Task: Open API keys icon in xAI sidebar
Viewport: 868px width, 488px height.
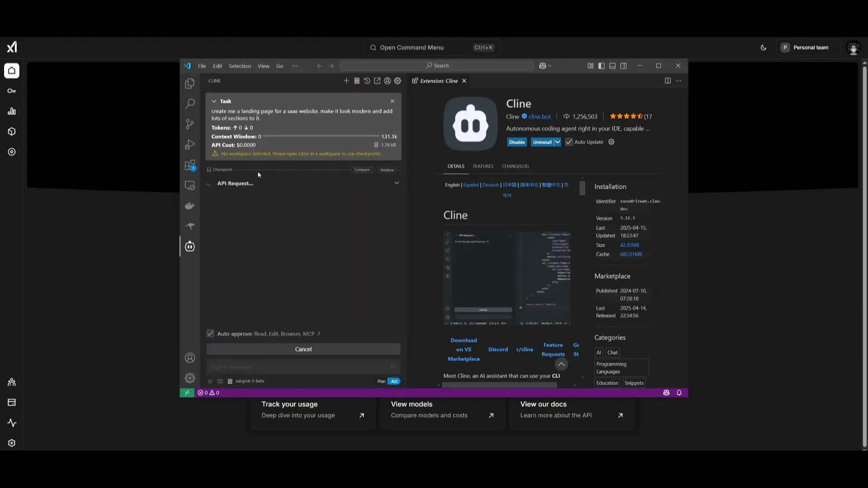Action: [12, 91]
